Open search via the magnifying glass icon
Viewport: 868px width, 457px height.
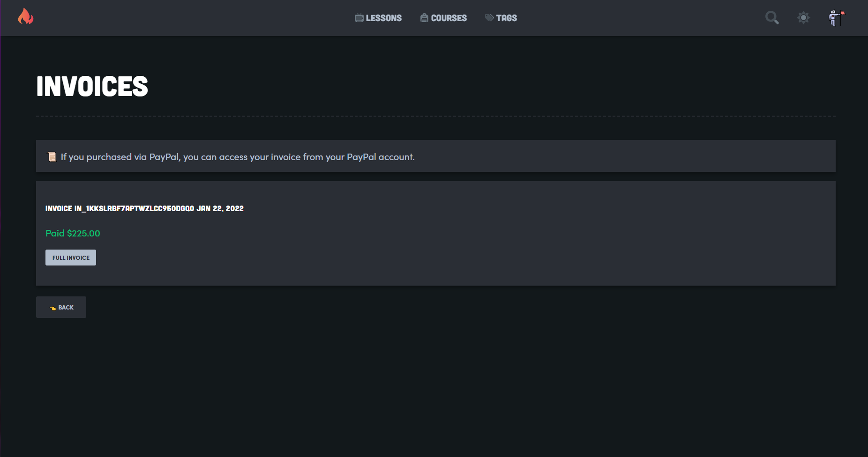tap(772, 17)
